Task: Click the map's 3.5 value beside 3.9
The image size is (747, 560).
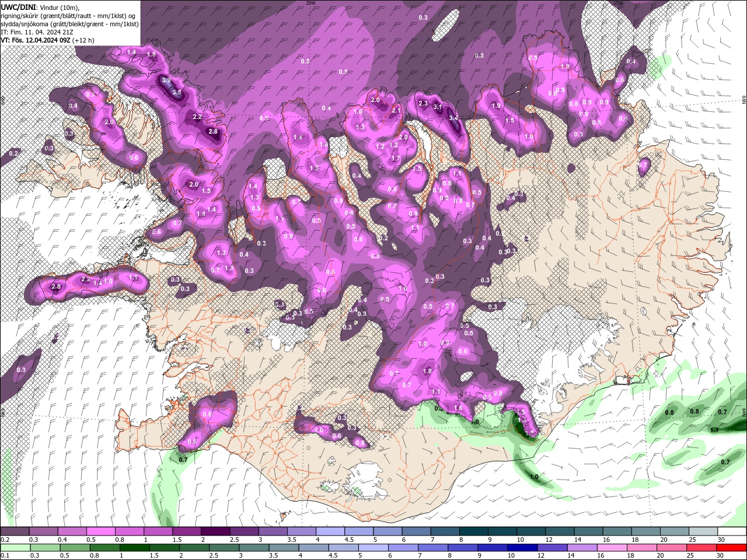Action: click(177, 92)
